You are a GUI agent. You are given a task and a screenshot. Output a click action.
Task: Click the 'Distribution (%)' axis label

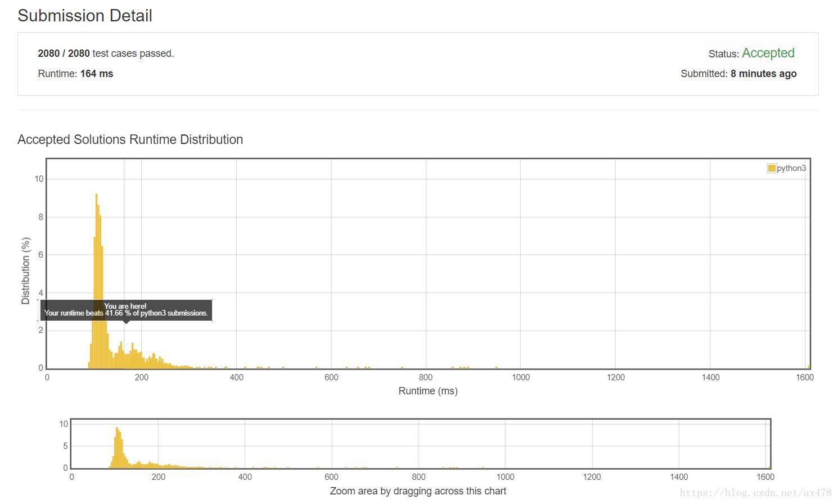pyautogui.click(x=25, y=271)
